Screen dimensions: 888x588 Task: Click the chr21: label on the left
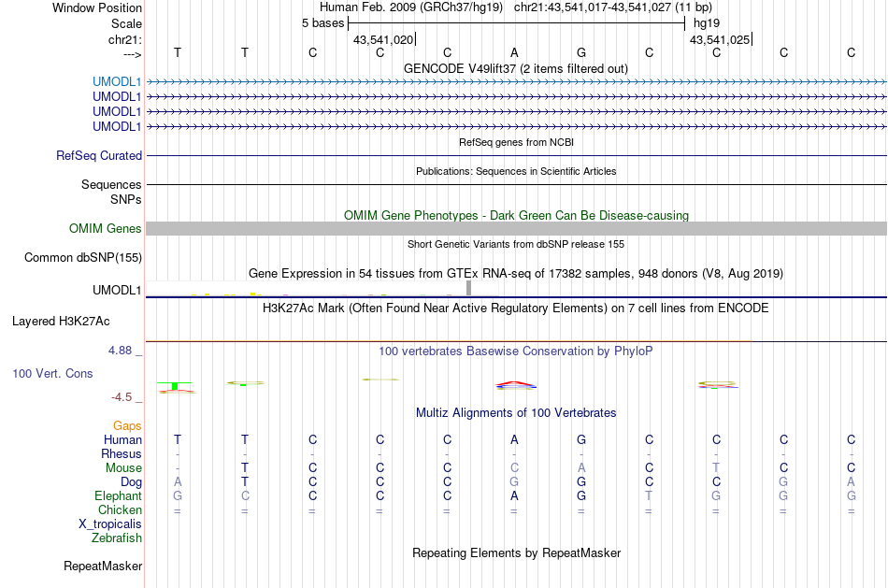tap(125, 39)
